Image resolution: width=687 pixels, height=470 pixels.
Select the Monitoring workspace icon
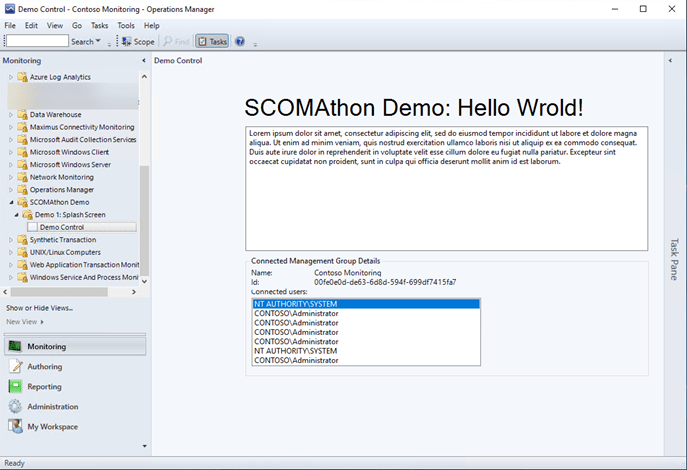click(15, 347)
